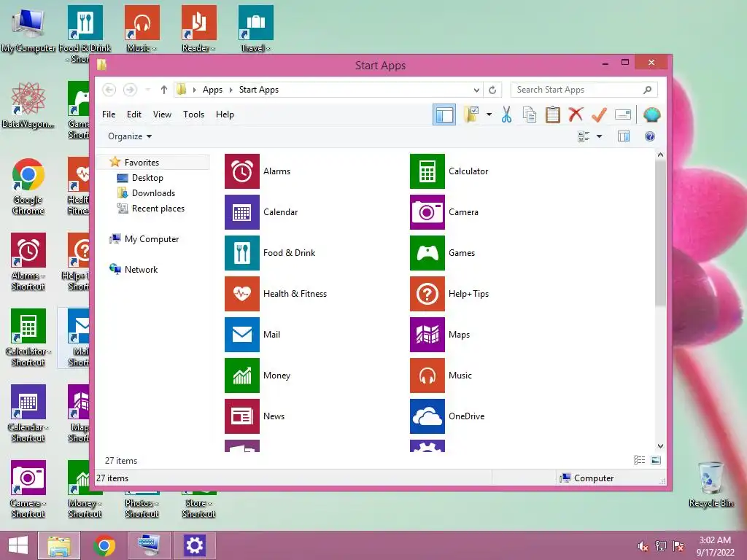Open the Windows Start button
This screenshot has width=747, height=560.
tap(18, 545)
